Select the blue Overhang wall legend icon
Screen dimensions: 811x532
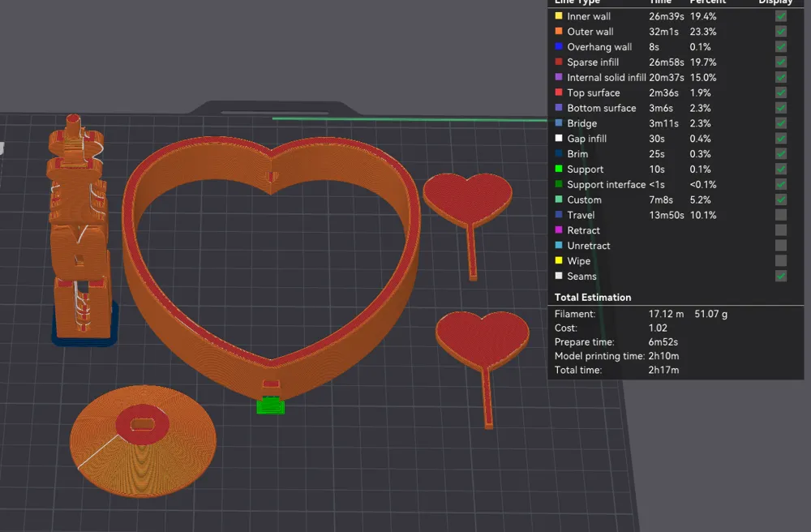tap(559, 47)
